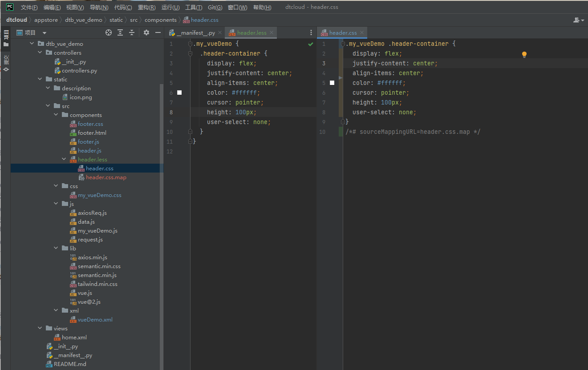
Task: Open the 窗口(W) menu
Action: coord(237,7)
